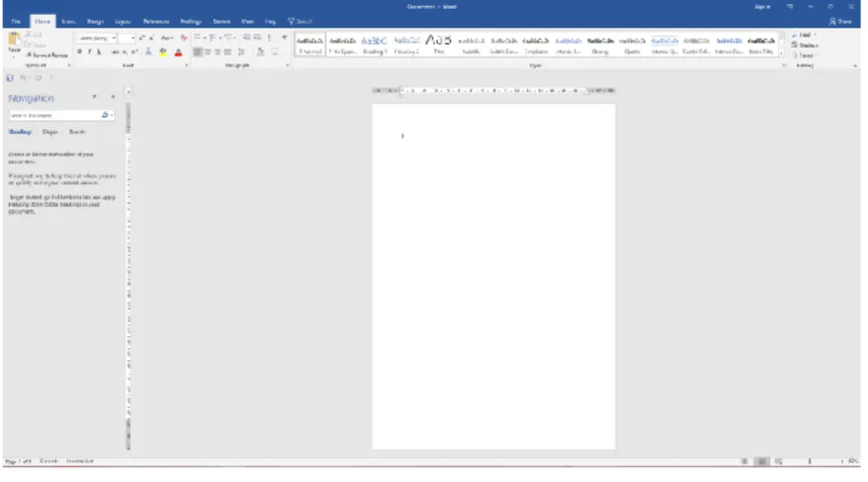This screenshot has width=868, height=482.
Task: Open the font name combo box
Action: (96, 38)
